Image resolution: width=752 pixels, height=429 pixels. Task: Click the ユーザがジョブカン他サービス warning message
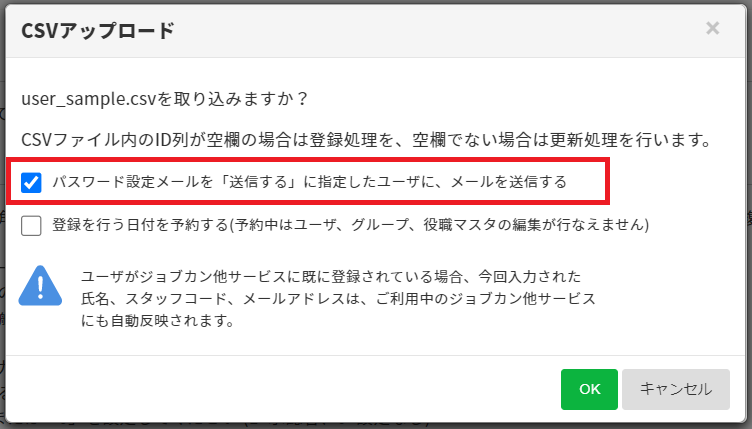tap(331, 277)
